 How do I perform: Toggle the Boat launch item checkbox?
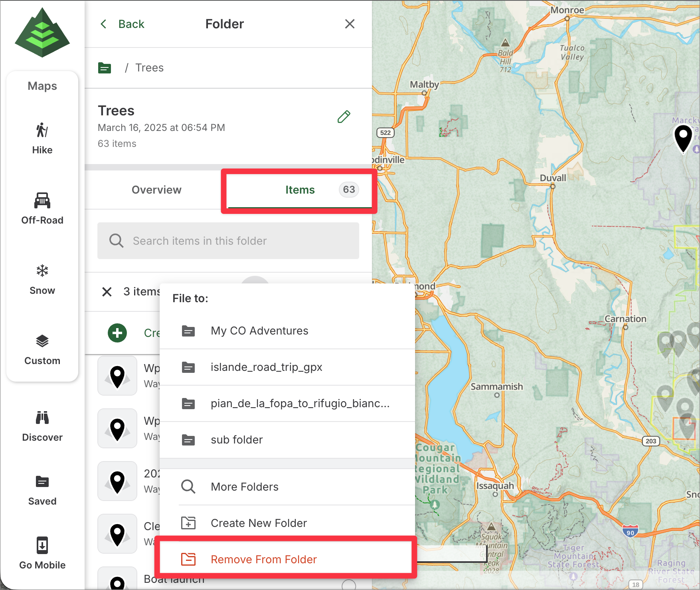(348, 585)
